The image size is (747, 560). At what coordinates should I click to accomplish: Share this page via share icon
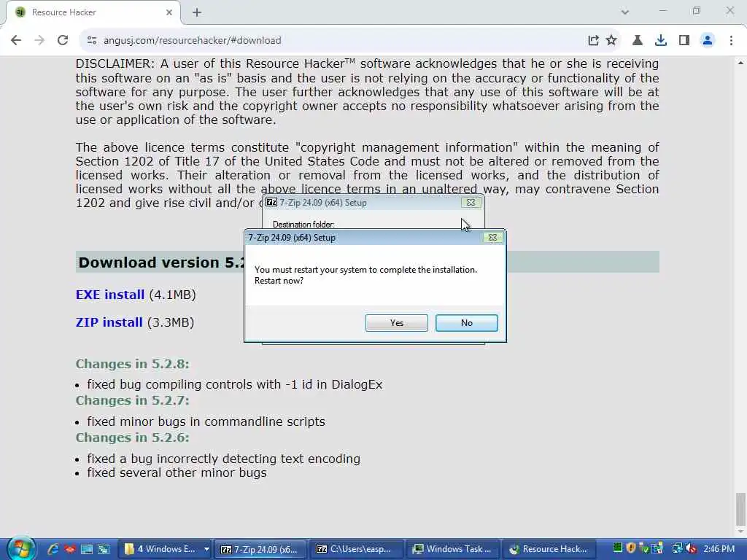coord(593,41)
